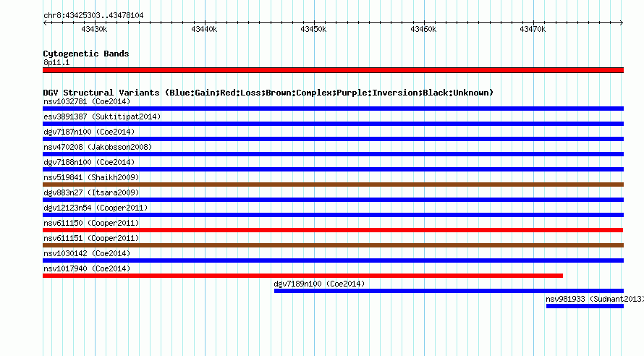This screenshot has height=356, width=644.
Task: Click the blue bar for dgv883n27
Action: pos(333,200)
